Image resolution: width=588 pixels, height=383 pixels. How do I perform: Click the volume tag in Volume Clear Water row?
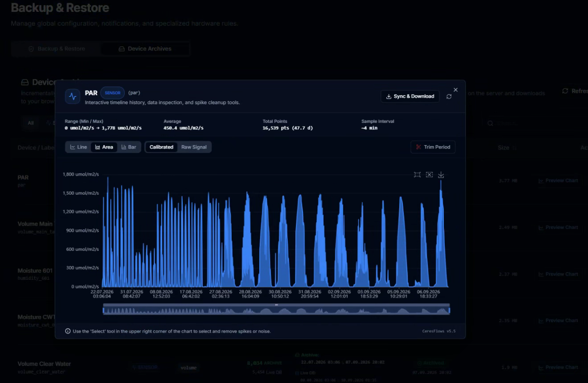(188, 367)
